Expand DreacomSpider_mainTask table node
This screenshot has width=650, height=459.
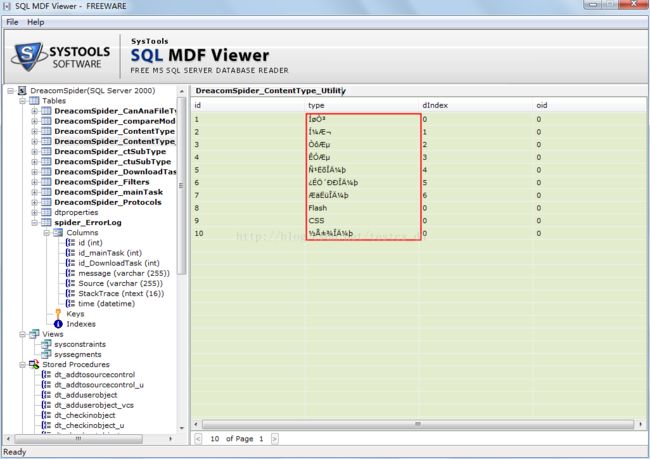35,192
